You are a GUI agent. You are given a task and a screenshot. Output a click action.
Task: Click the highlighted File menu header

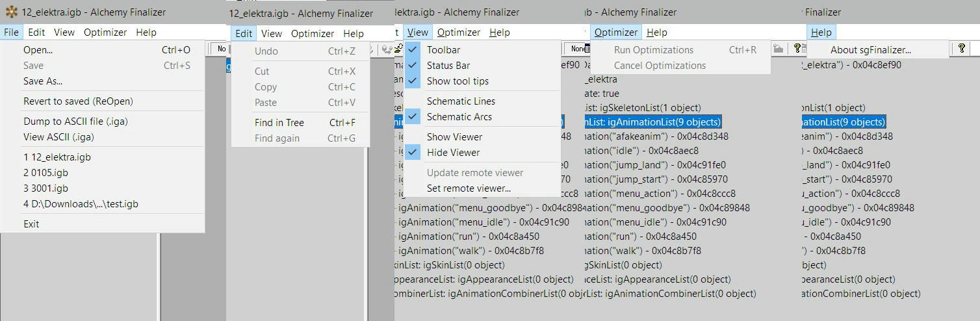(11, 32)
